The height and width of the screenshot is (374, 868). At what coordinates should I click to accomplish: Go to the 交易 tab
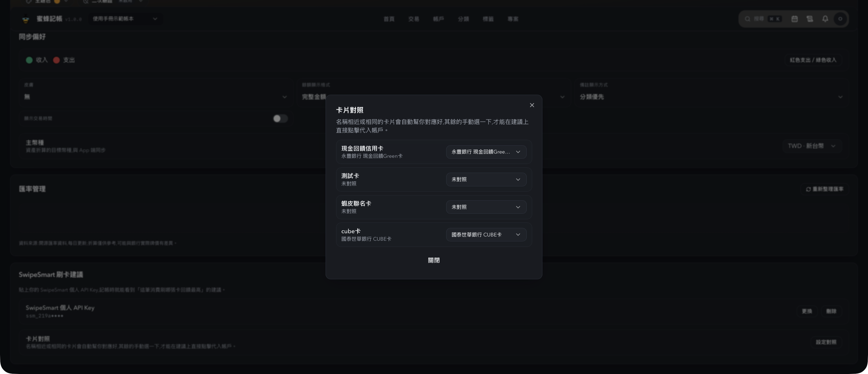pos(413,19)
